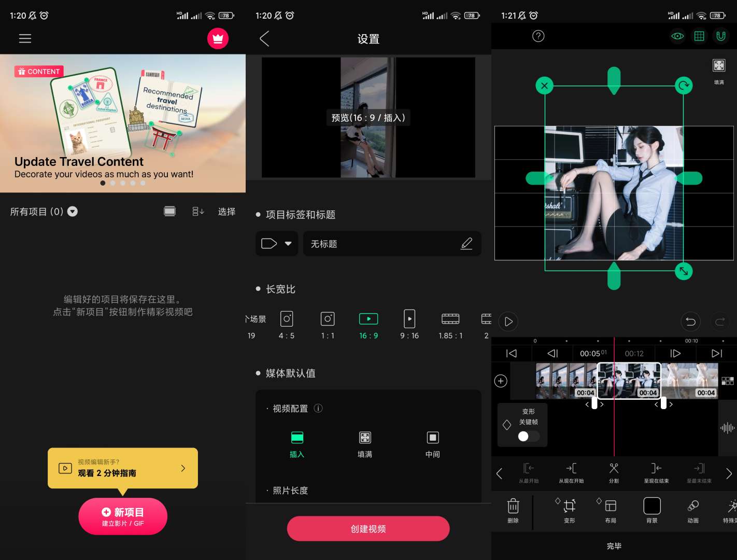Tap the green X handle on the clip frame
This screenshot has width=737, height=560.
click(x=544, y=86)
